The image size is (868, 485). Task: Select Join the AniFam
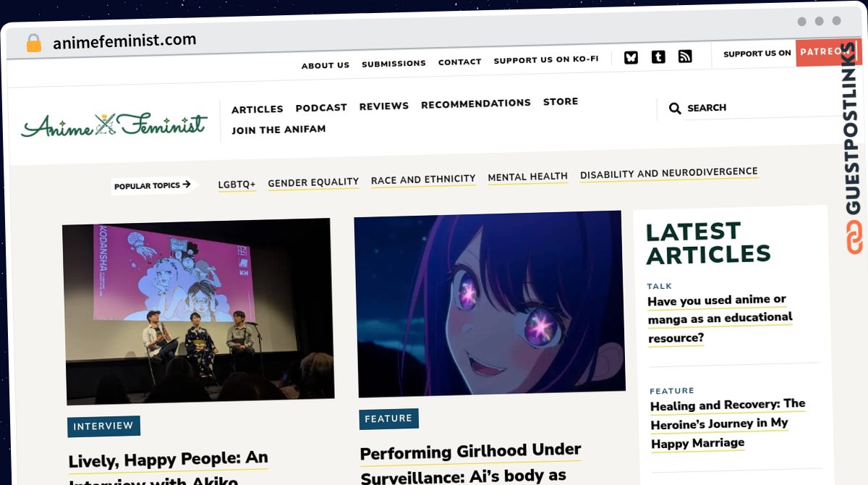point(278,130)
